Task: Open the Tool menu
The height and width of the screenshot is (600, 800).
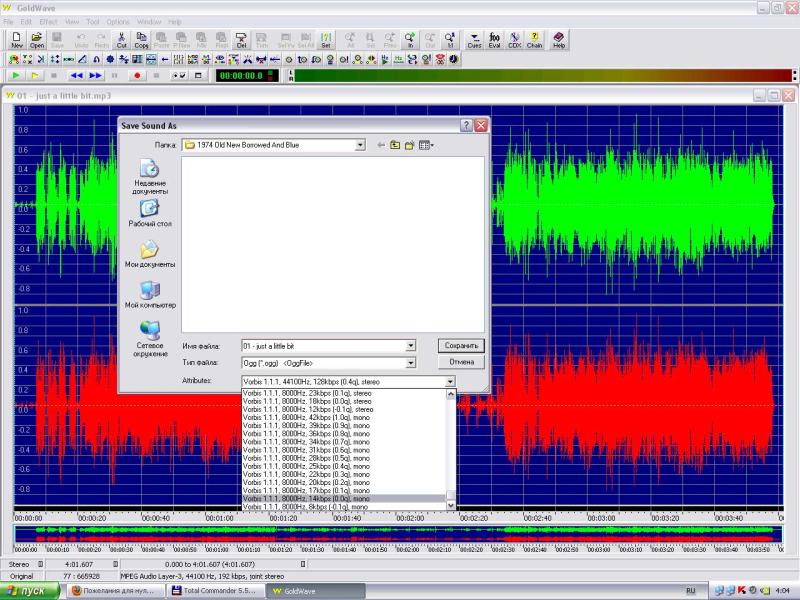Action: tap(93, 22)
